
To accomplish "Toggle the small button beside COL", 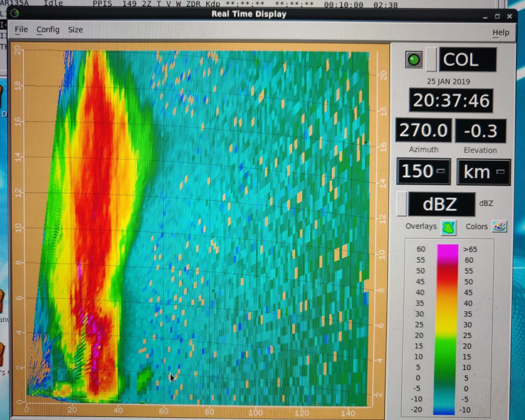I will 431,59.
